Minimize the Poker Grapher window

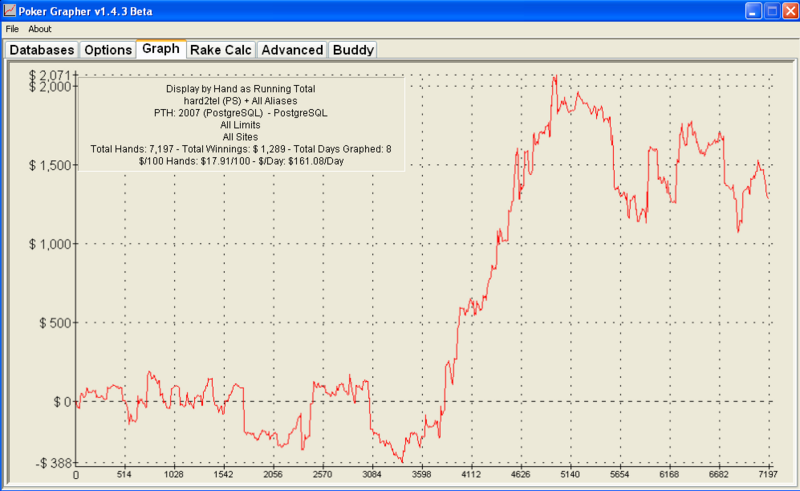point(754,11)
